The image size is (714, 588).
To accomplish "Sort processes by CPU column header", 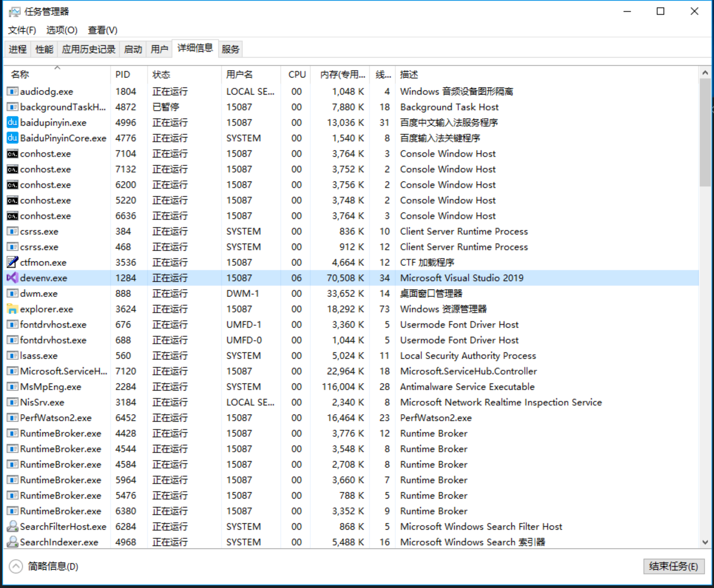I will coord(297,74).
